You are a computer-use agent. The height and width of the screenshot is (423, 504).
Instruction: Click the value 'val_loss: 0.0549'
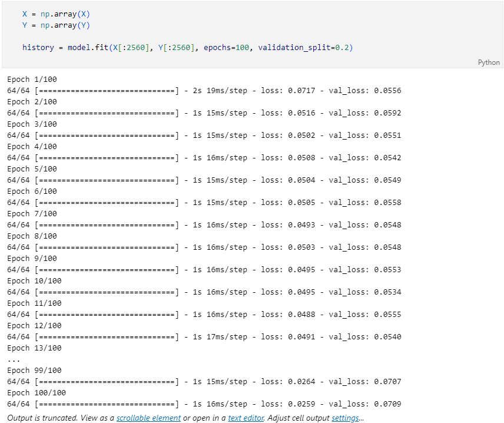pyautogui.click(x=365, y=180)
